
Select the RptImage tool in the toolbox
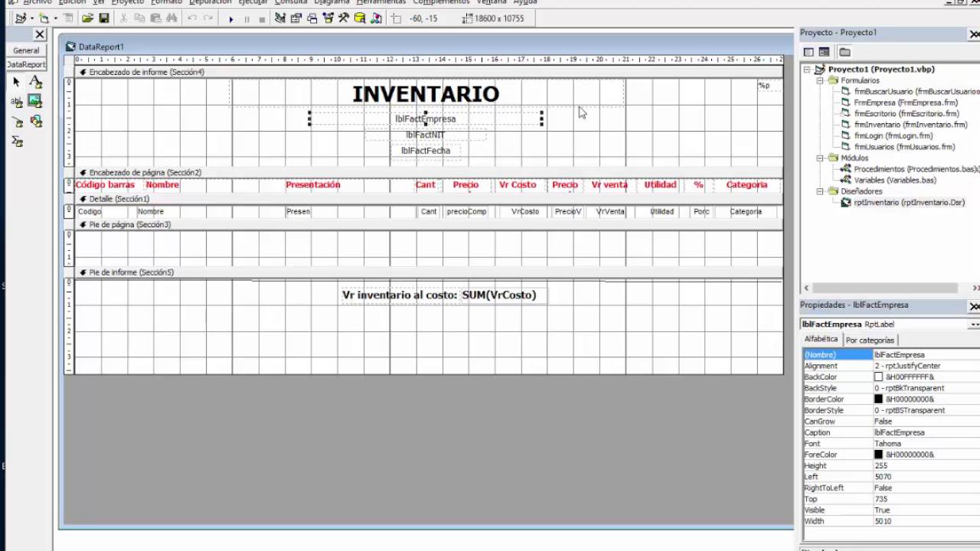pos(35,101)
